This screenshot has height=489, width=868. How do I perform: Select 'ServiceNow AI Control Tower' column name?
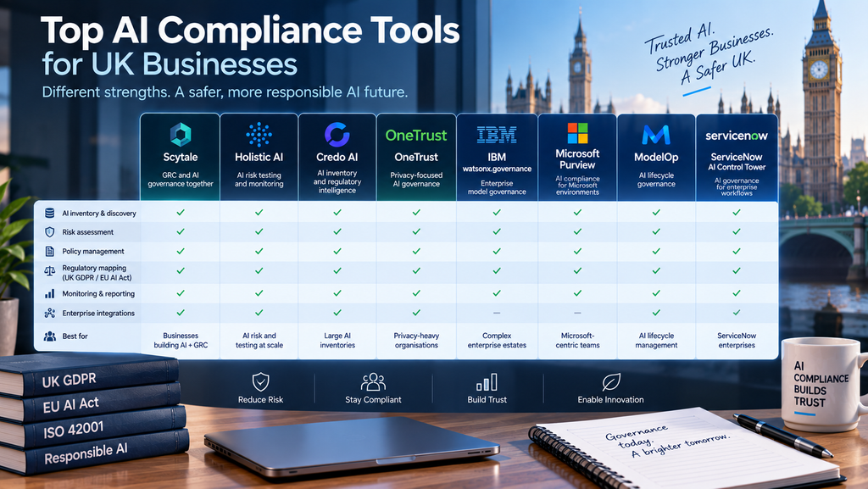tap(737, 162)
